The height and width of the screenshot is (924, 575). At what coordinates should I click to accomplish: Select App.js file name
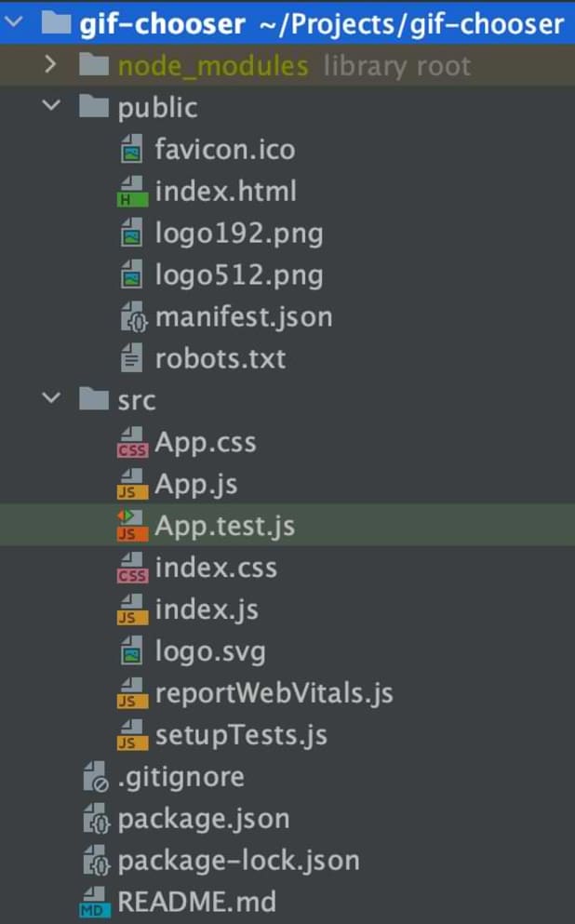pyautogui.click(x=195, y=485)
